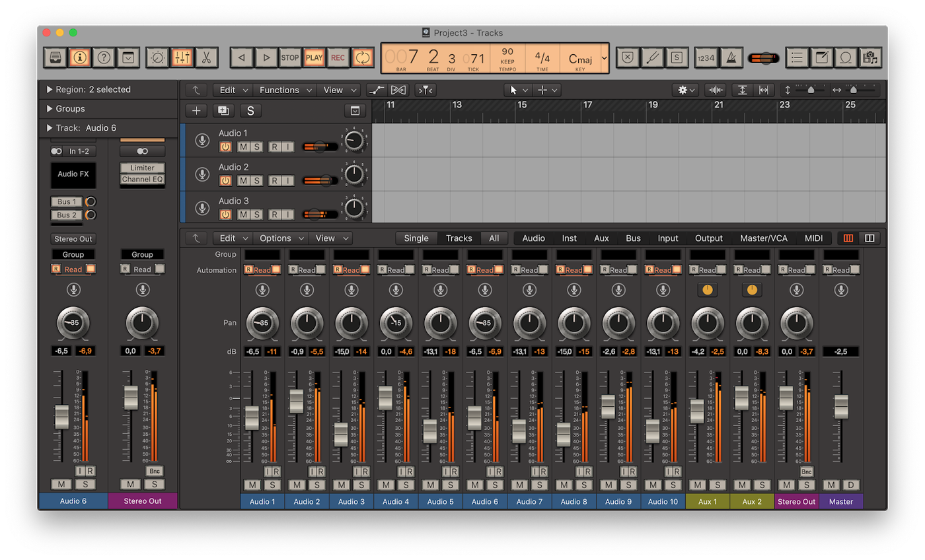Switch to narrow channel strips icon
This screenshot has height=560, width=925.
(849, 238)
